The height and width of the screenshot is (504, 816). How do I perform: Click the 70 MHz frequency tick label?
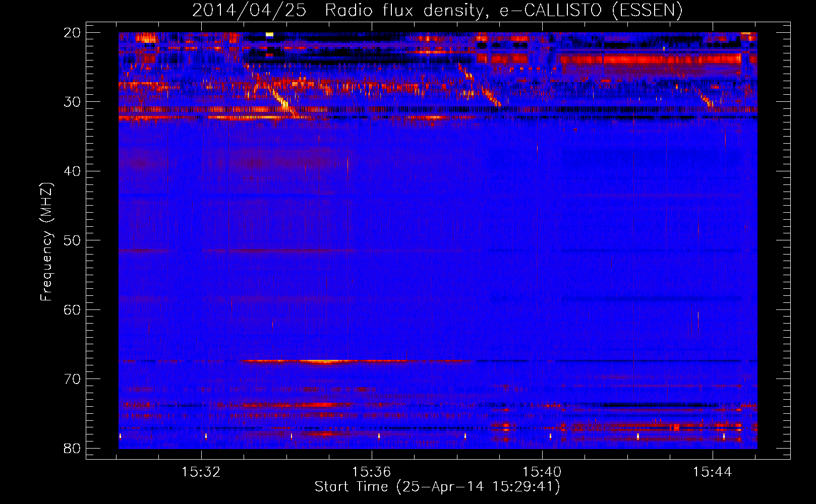pos(73,379)
